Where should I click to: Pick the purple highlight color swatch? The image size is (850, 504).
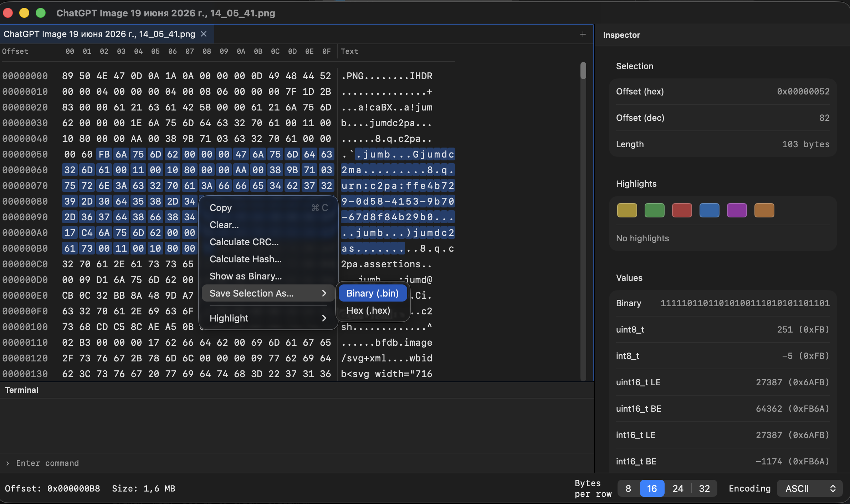pyautogui.click(x=737, y=210)
